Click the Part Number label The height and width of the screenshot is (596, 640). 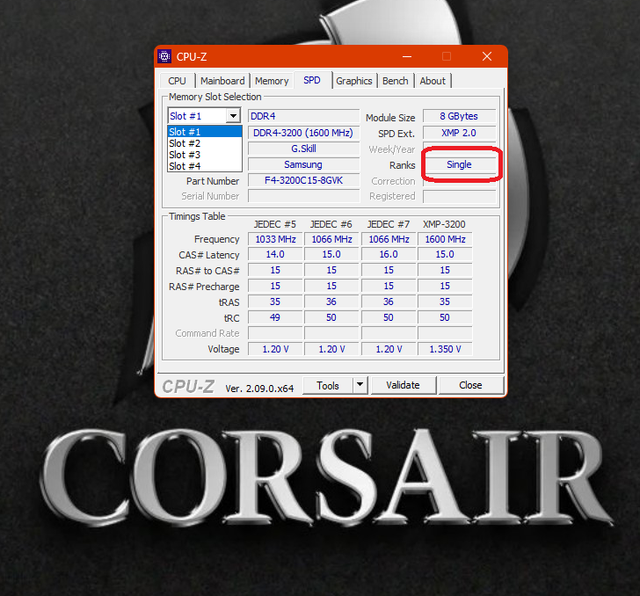tap(213, 181)
